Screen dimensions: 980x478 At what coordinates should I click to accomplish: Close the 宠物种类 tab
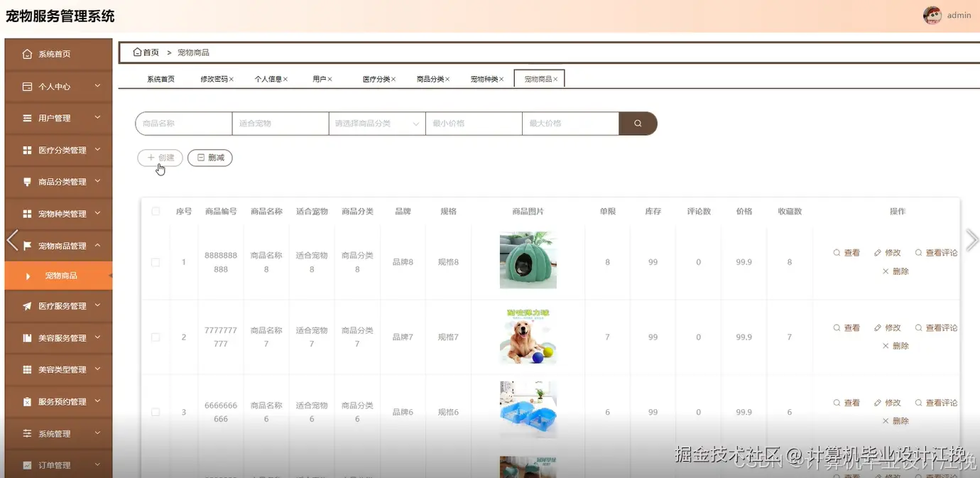coord(501,80)
